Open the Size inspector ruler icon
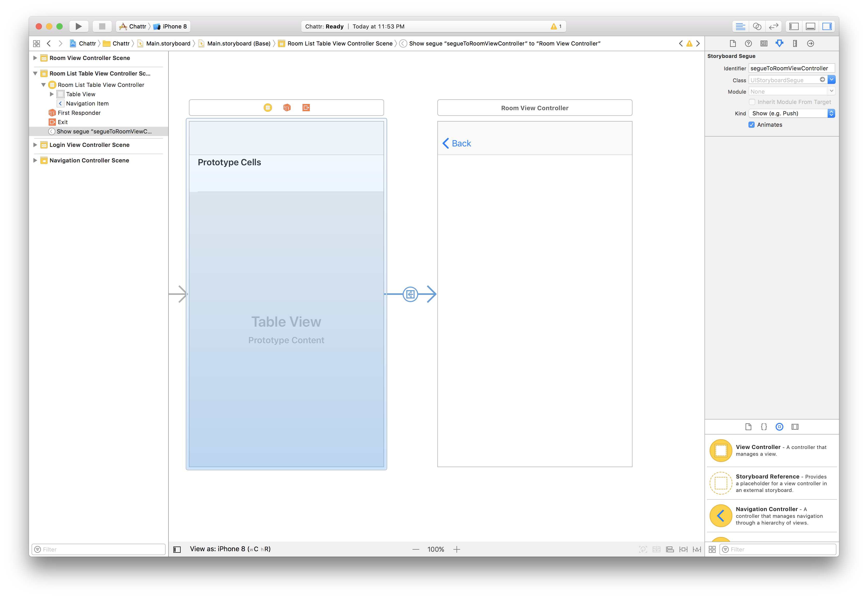868x598 pixels. coord(795,43)
